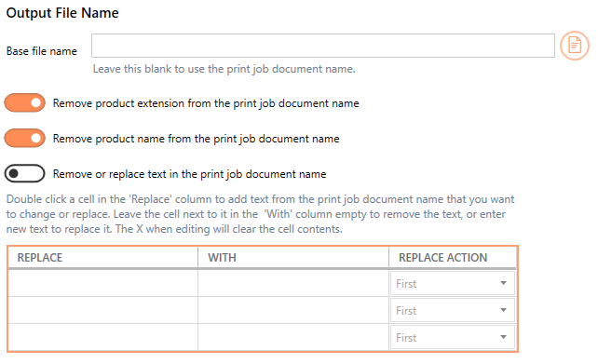This screenshot has width=598, height=364.
Task: Open the first row Replace Action dropdown
Action: (x=453, y=283)
